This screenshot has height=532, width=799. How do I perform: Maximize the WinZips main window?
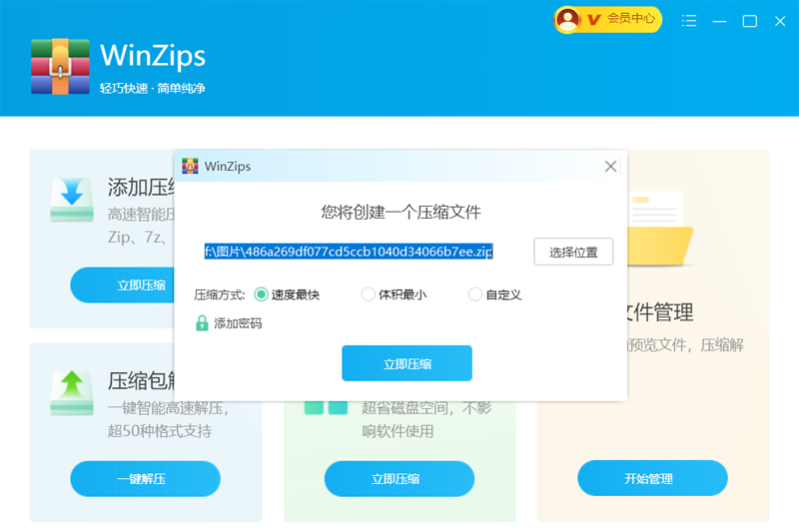pos(750,21)
